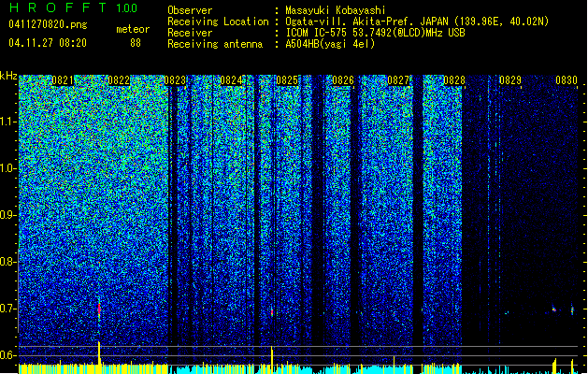Screen dimensions: 588x374
Task: Click the 0.8 kHz axis label
Action: click(x=8, y=262)
